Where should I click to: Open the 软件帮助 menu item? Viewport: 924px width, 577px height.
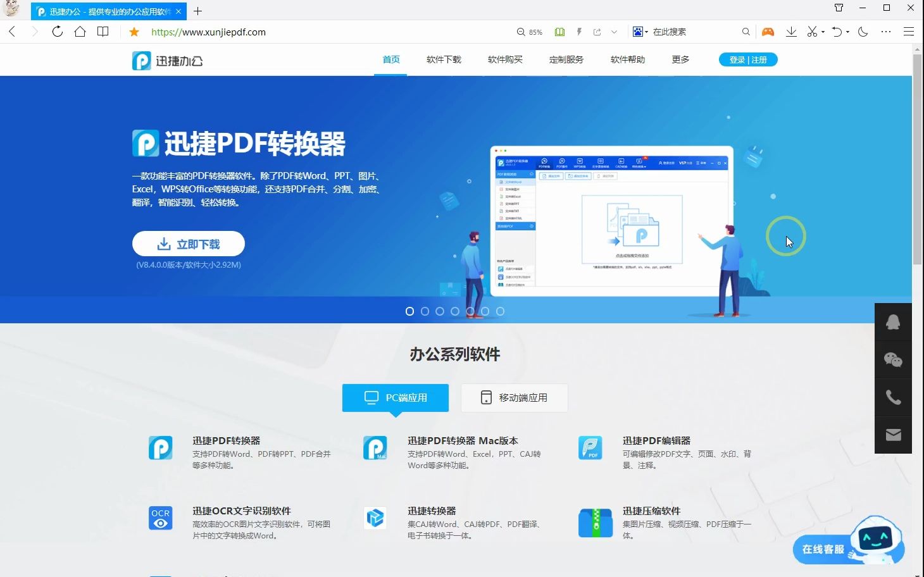tap(628, 59)
